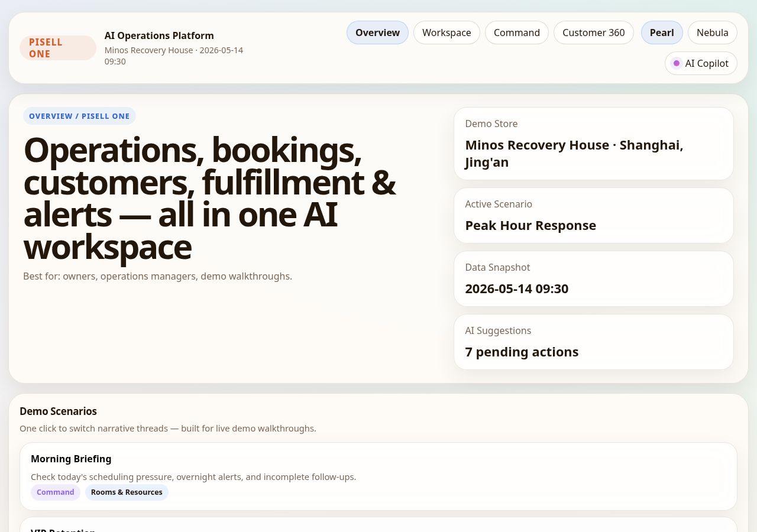Screen dimensions: 757x532
Task: Open the AI Copilot button
Action: [x=701, y=63]
